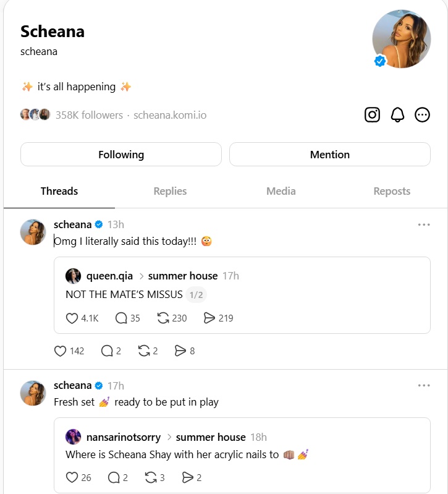
Task: Reply to the quoted nansarinotsorry post
Action: click(114, 477)
